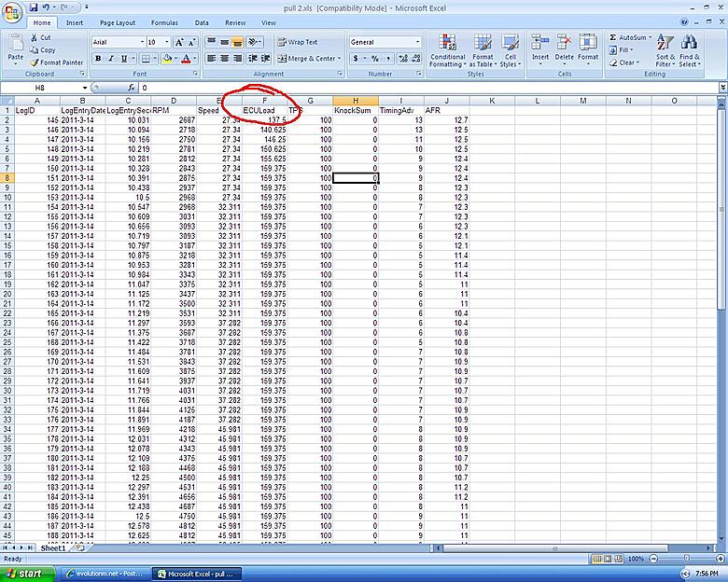Toggle bold formatting

[98, 59]
